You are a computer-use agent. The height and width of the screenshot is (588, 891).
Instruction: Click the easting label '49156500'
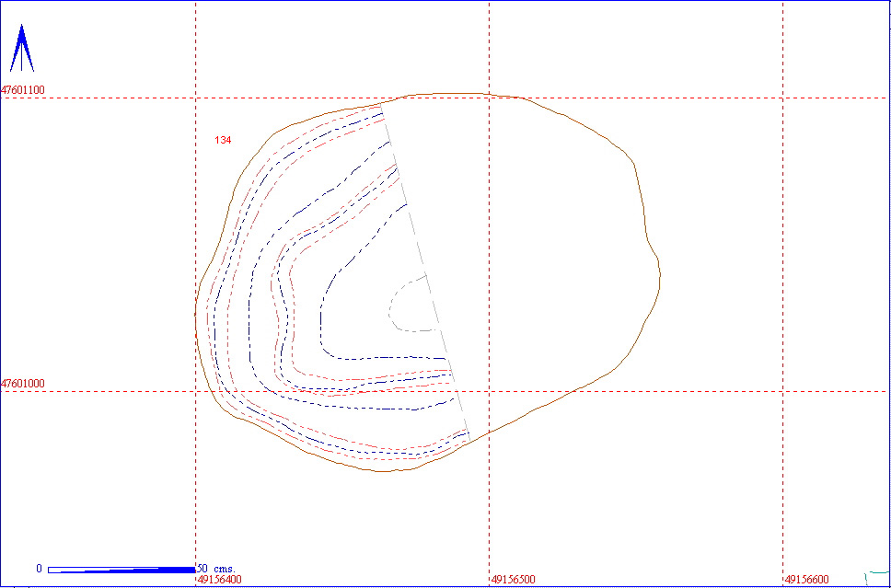(x=513, y=580)
